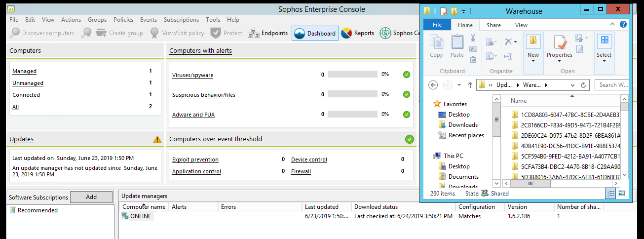The width and height of the screenshot is (644, 239).
Task: Click the Create group toolbar button
Action: click(119, 33)
